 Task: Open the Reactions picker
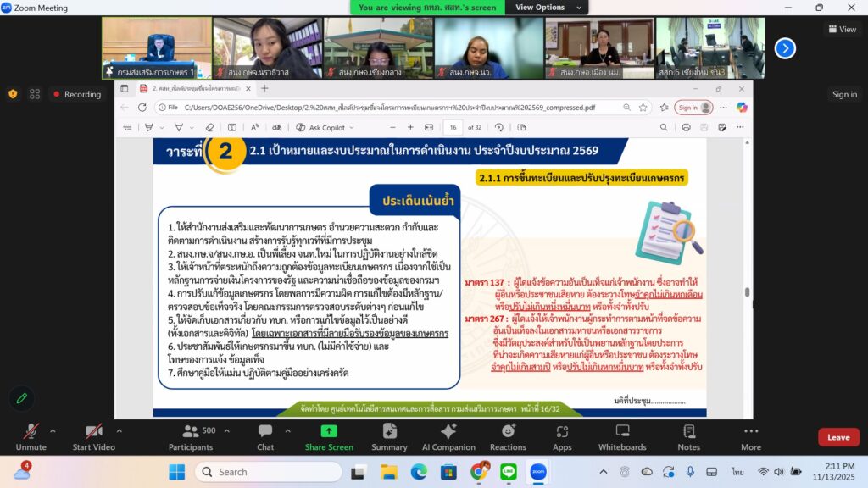[508, 435]
